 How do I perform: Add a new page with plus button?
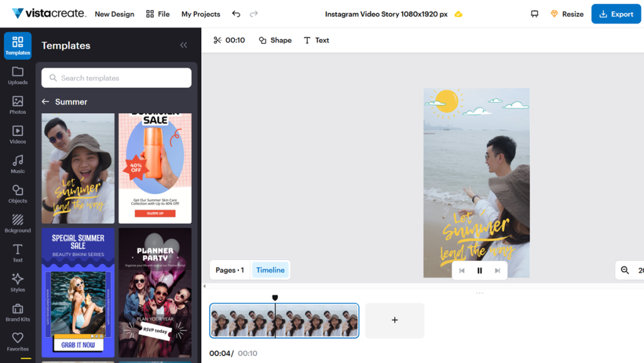pos(395,320)
